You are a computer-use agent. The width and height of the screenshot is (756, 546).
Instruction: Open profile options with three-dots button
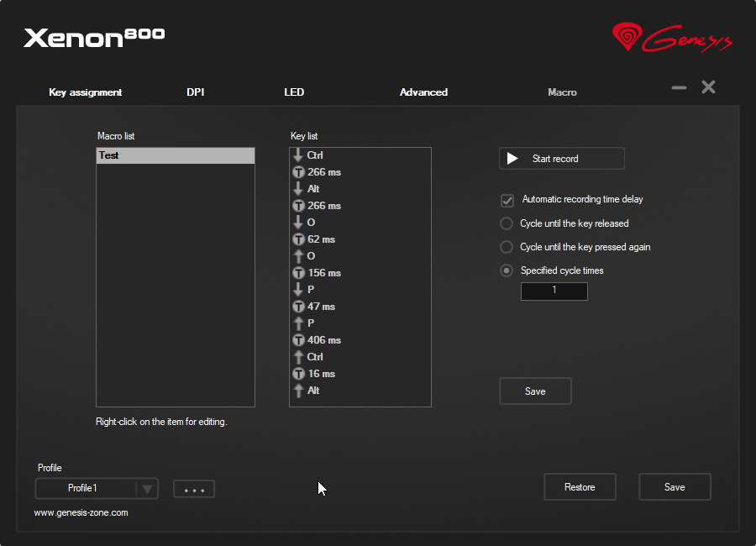click(x=194, y=489)
